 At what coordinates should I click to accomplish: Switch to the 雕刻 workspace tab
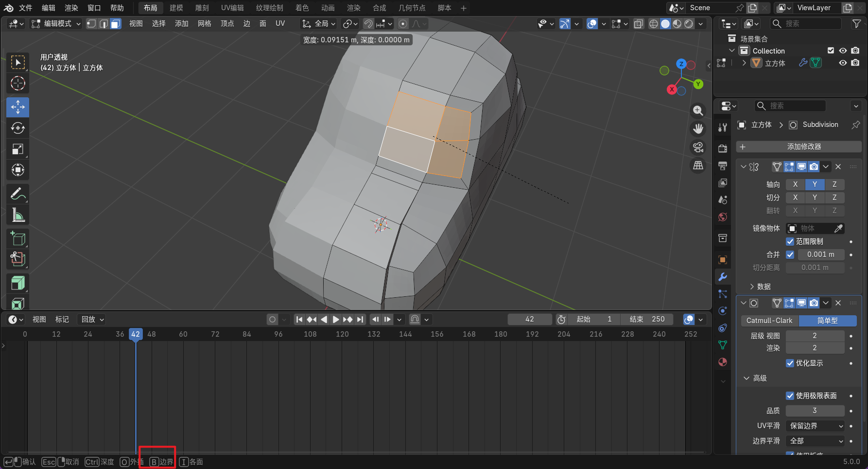pos(202,8)
